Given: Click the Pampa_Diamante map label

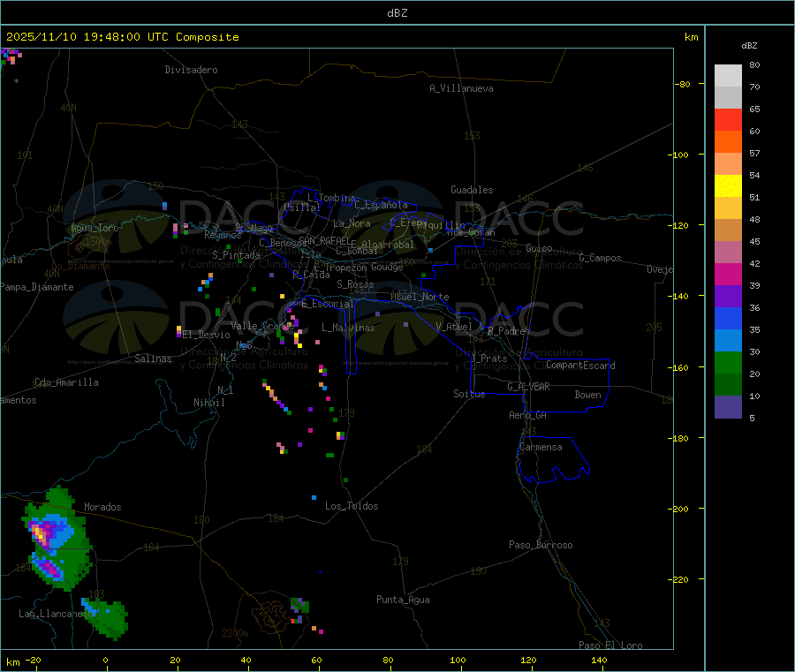Looking at the screenshot, I should click(x=36, y=287).
